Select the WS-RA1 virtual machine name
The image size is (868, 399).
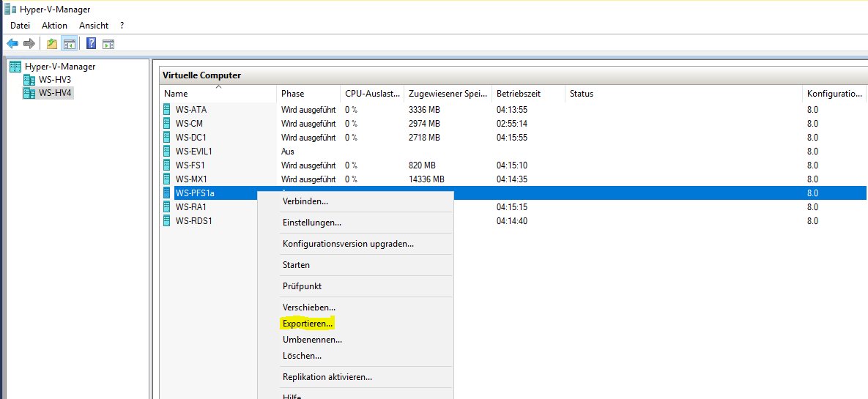pyautogui.click(x=191, y=206)
